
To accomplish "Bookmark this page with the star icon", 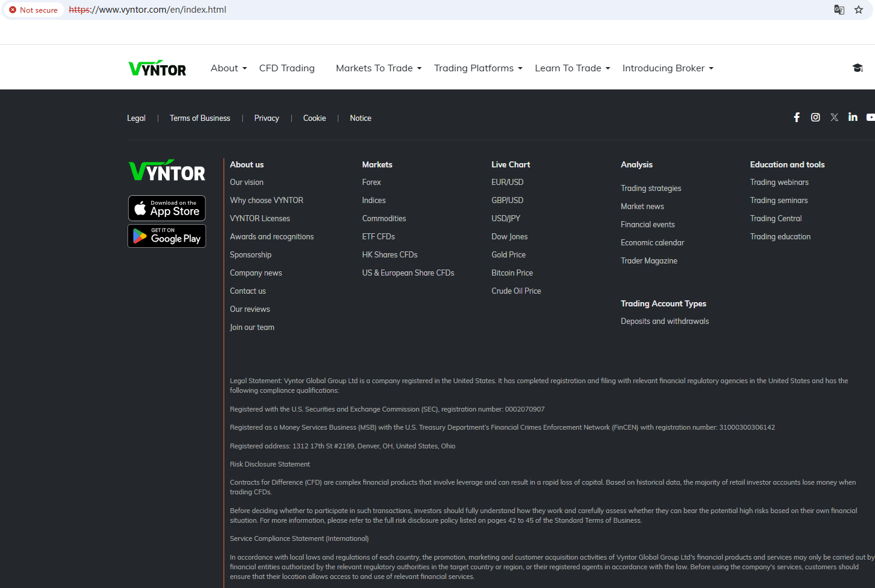I will click(859, 10).
